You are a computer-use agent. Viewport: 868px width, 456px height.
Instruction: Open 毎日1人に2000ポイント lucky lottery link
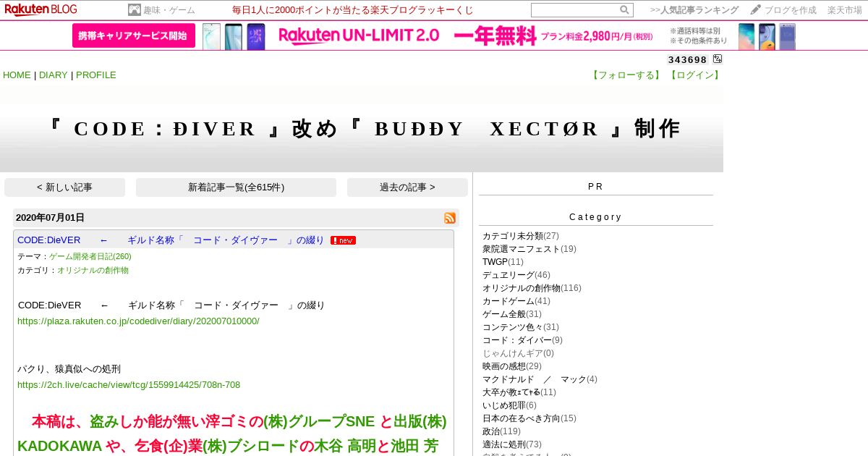(x=353, y=10)
